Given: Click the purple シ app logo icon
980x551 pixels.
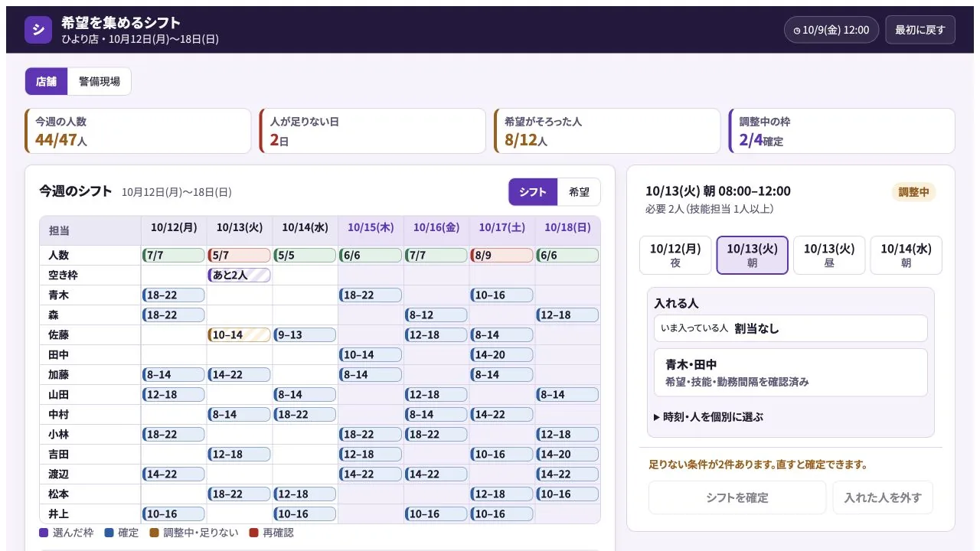Looking at the screenshot, I should point(38,30).
